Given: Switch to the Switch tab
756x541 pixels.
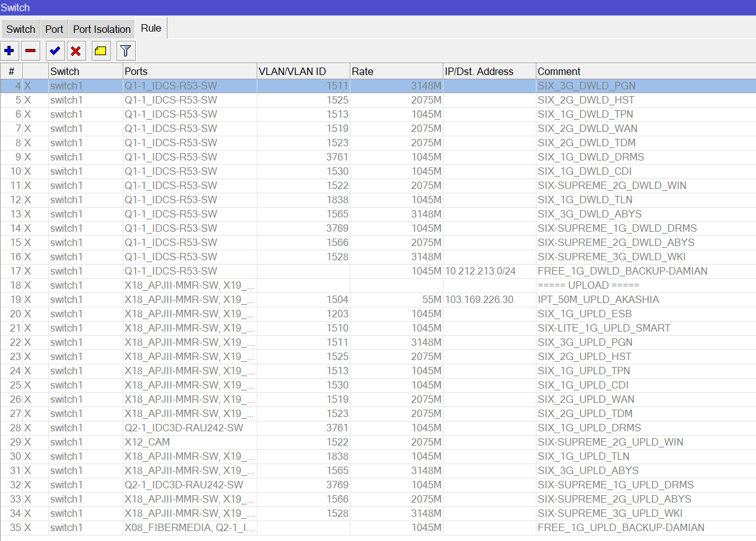Looking at the screenshot, I should 21,29.
